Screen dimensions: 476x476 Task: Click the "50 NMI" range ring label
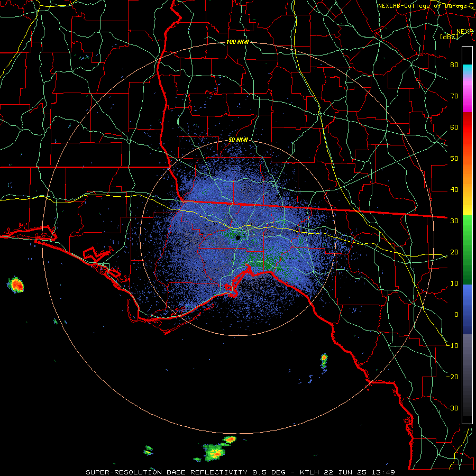tap(239, 140)
